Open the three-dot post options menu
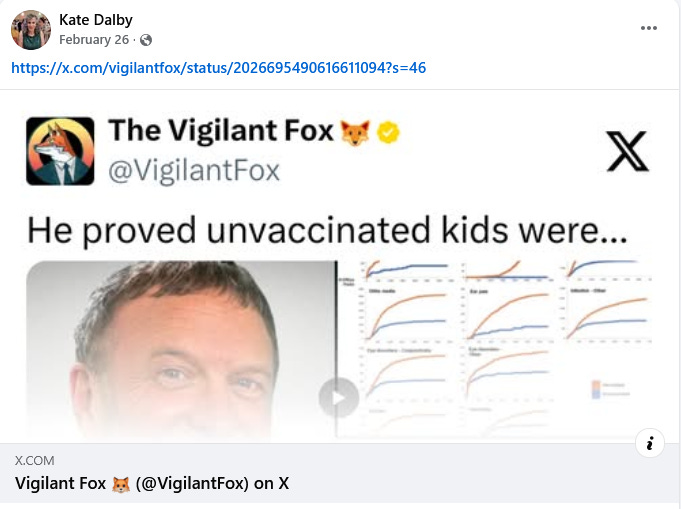681x509 pixels. click(648, 28)
